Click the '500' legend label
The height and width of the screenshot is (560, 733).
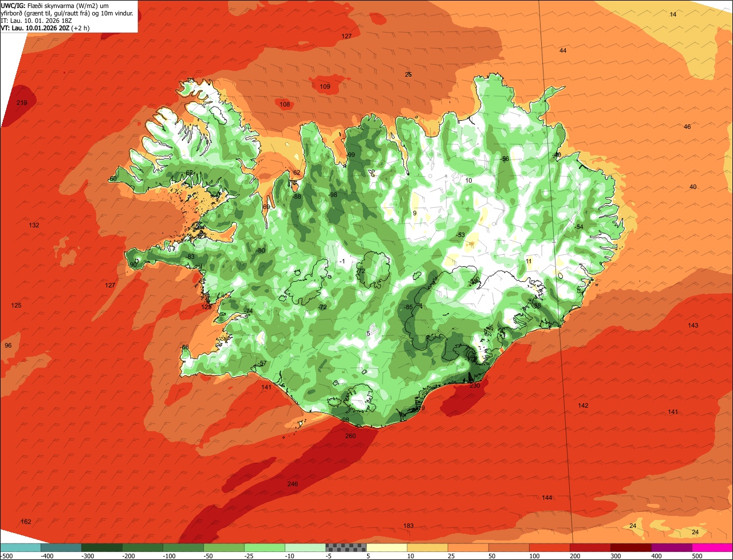(697, 556)
